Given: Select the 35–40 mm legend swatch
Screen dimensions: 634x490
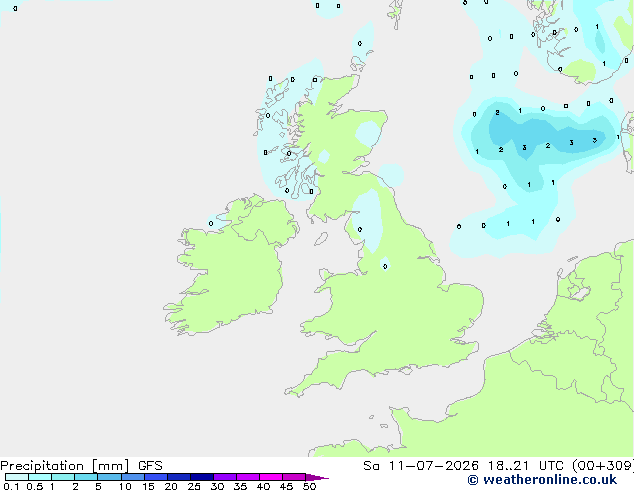Looking at the screenshot, I should click(x=248, y=477).
